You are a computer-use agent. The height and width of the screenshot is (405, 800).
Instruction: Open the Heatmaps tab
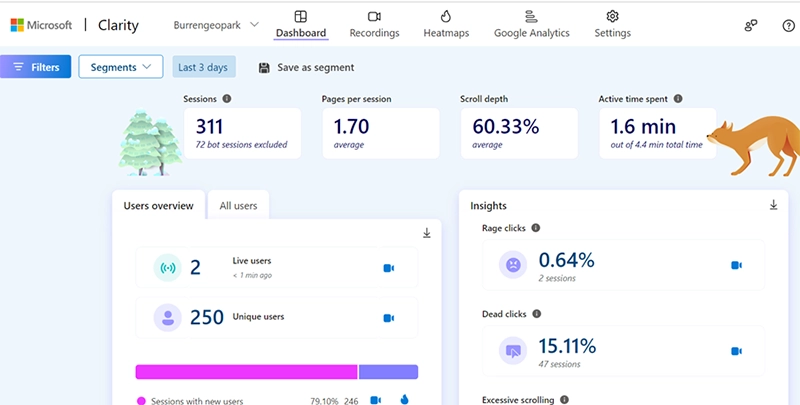pos(446,25)
